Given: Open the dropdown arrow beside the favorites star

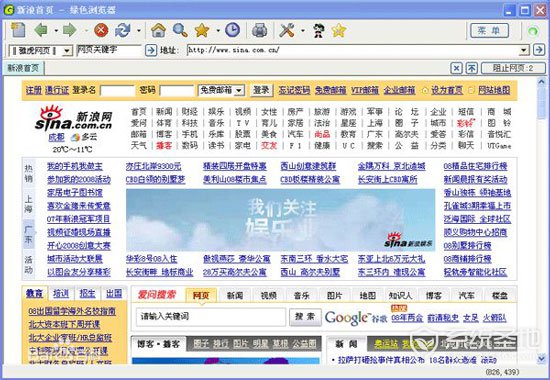Looking at the screenshot, I should [218, 31].
